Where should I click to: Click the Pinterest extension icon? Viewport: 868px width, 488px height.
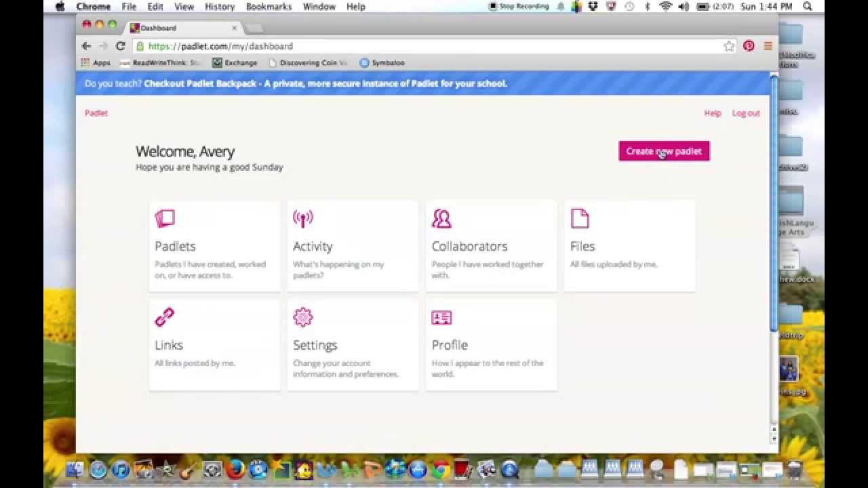749,46
